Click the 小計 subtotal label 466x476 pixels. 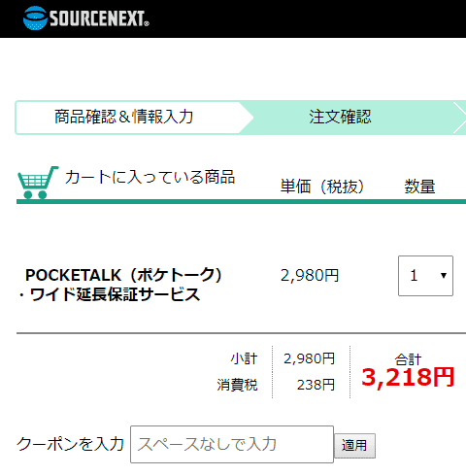click(244, 358)
